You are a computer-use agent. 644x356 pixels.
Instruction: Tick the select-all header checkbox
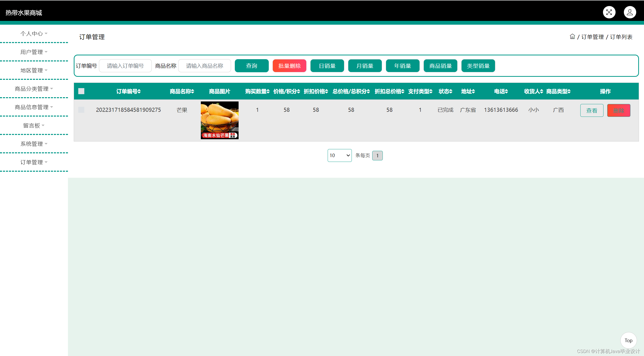pos(81,91)
